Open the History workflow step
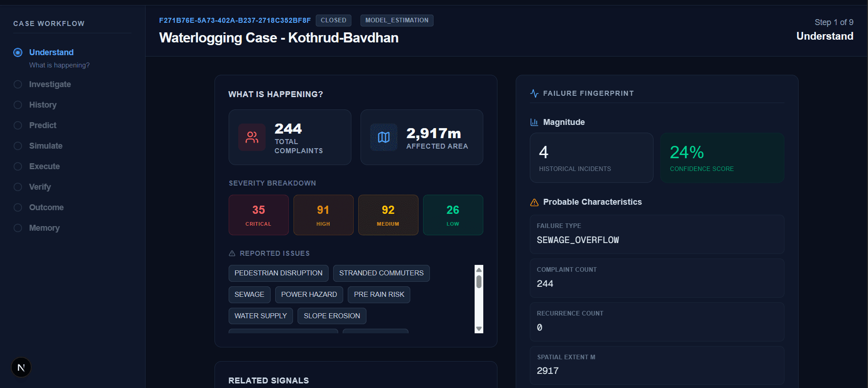This screenshot has width=868, height=388. (43, 105)
